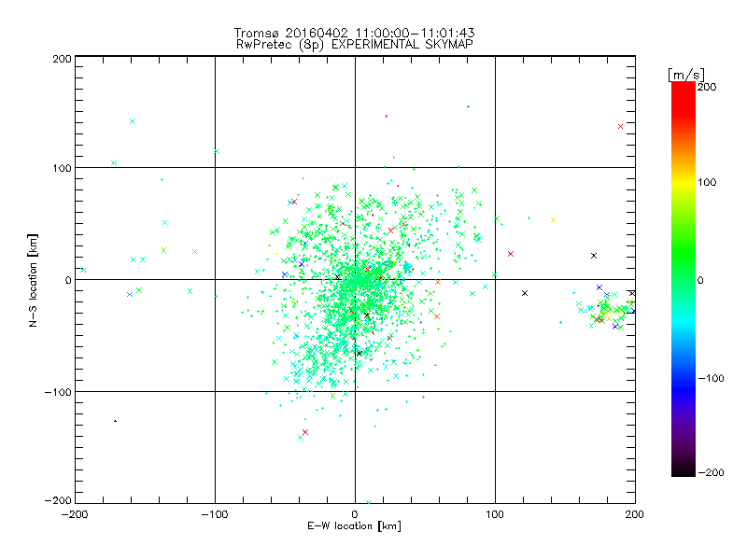Click the 'N-S location [km]' axis label
Viewport: 747px width, 560px height.
pyautogui.click(x=33, y=280)
